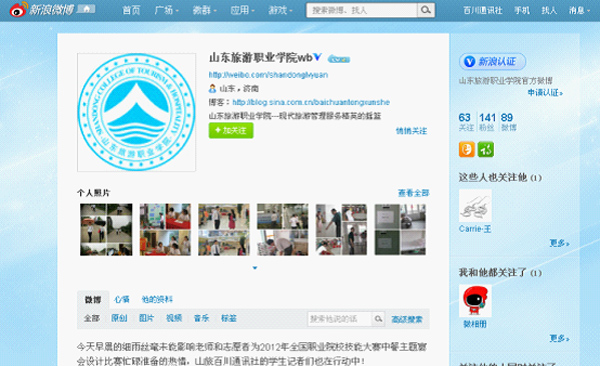Click the Sina Weibo logo
The width and height of the screenshot is (600, 366).
41,9
